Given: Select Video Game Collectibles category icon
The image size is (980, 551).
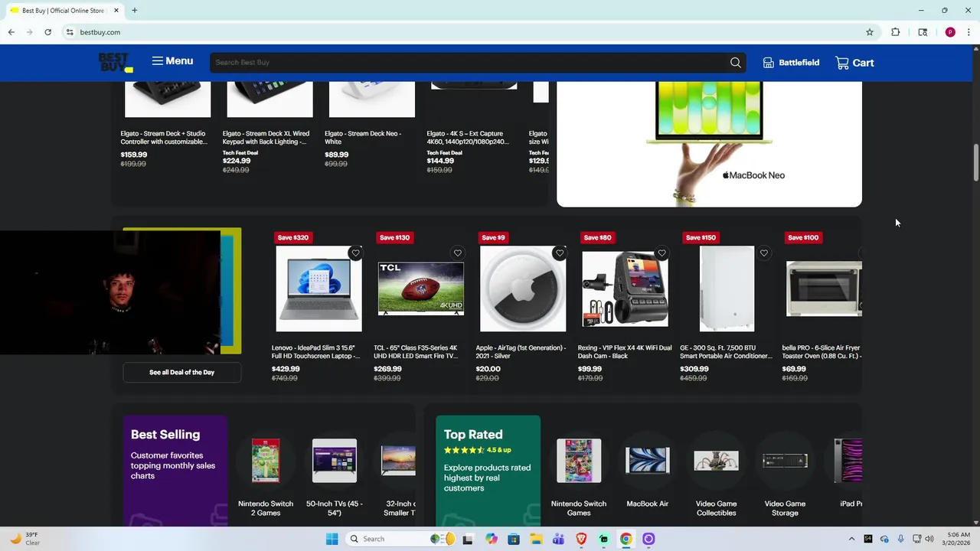Looking at the screenshot, I should pyautogui.click(x=717, y=461).
